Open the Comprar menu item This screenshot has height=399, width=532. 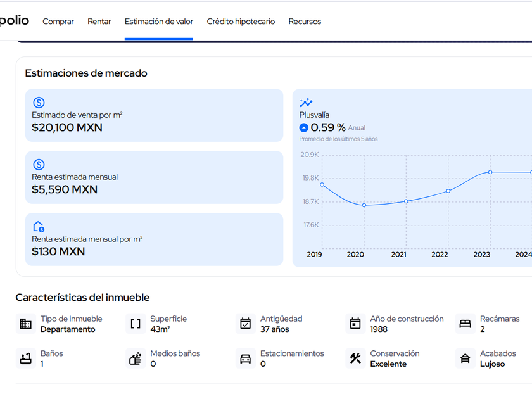pos(58,22)
